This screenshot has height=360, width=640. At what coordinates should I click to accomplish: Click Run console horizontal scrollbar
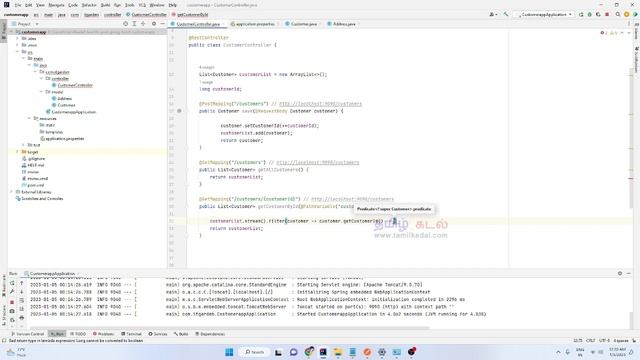pos(229,327)
